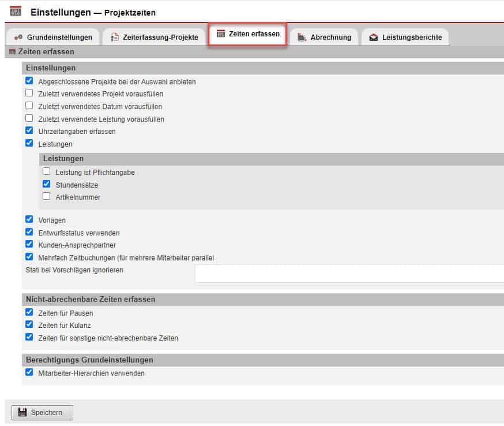Viewport: 504px width, 426px height.
Task: Click the small icon beside Zeiten erfassen heading
Action: pos(12,52)
